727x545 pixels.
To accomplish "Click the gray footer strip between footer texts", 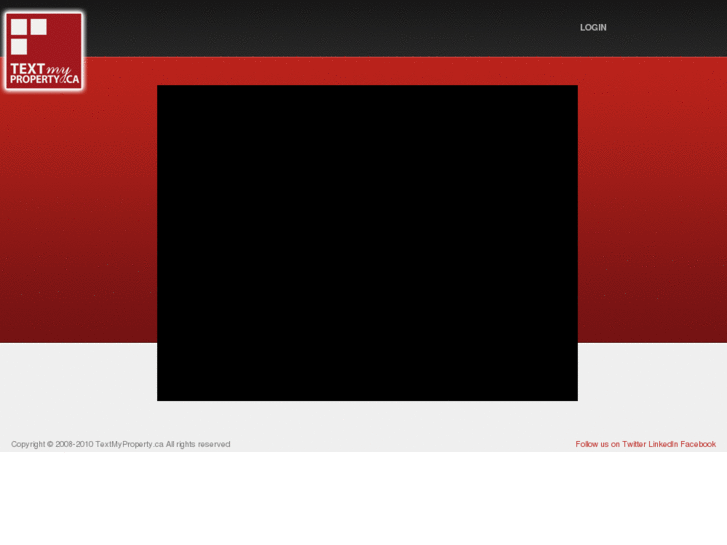I will click(400, 444).
